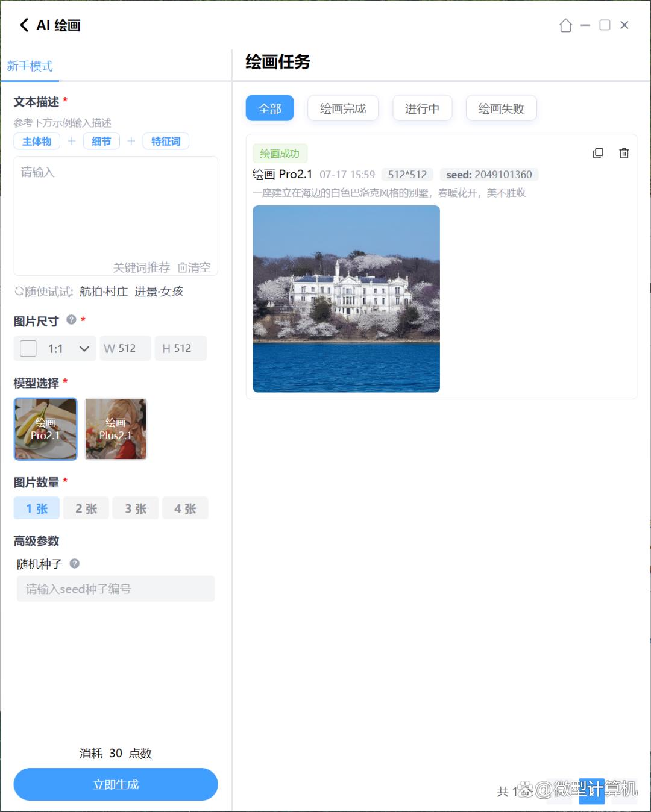
Task: Insert the 主体物 tag
Action: coord(37,142)
